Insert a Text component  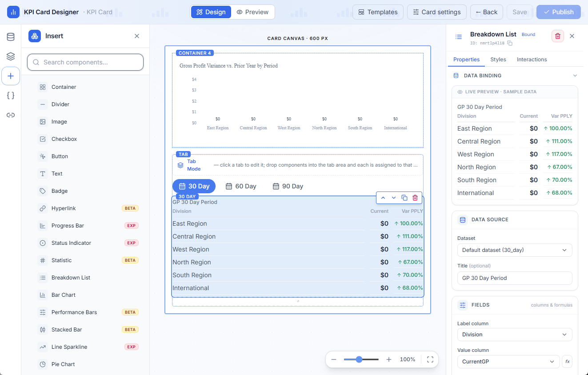coord(85,174)
